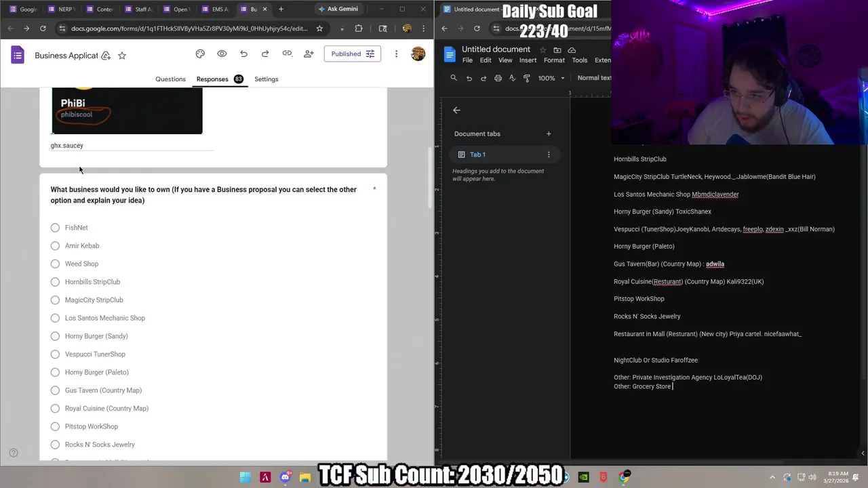This screenshot has width=868, height=488.
Task: View the document cloud save status
Action: tap(572, 50)
